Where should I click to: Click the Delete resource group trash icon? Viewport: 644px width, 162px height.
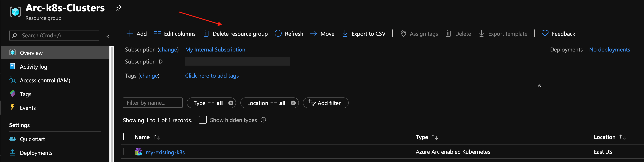point(206,33)
